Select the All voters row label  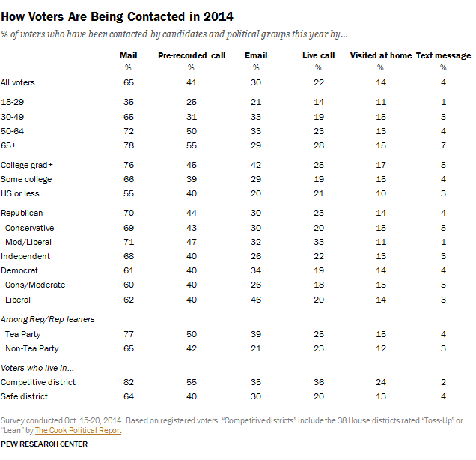coord(18,82)
